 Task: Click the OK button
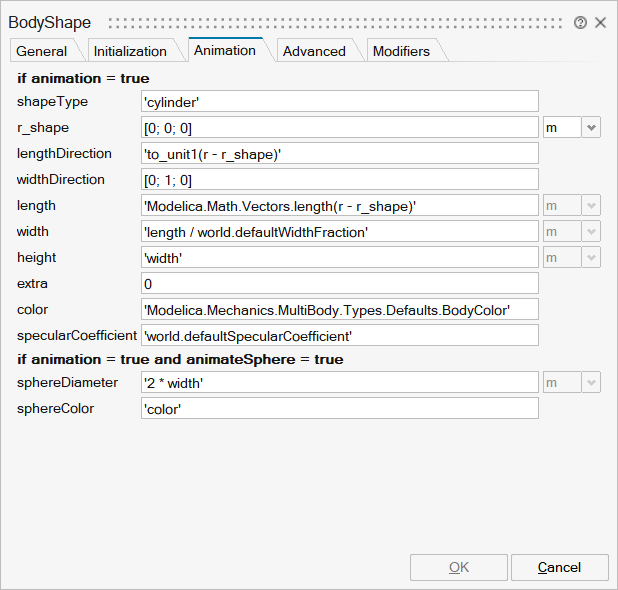[459, 567]
